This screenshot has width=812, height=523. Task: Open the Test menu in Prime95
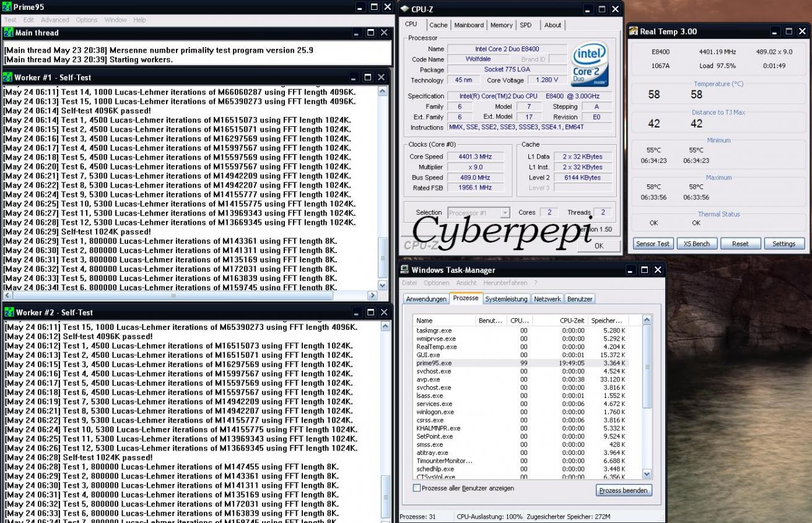tap(11, 20)
